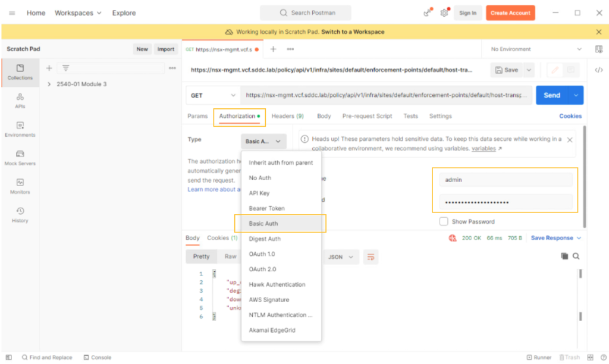Click the Send button
This screenshot has height=364, width=609.
552,95
